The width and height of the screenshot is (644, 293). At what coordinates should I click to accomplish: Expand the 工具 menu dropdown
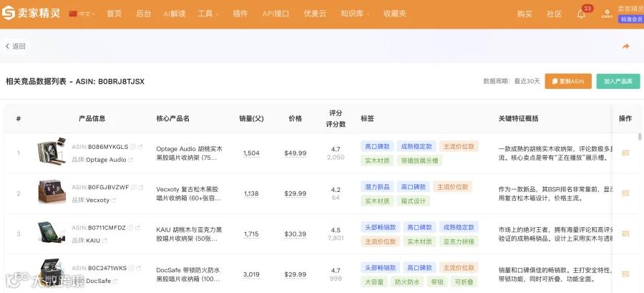[x=208, y=14]
